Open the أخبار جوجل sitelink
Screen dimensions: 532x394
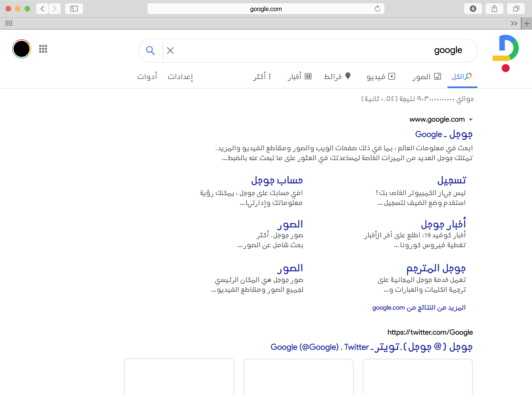click(443, 224)
